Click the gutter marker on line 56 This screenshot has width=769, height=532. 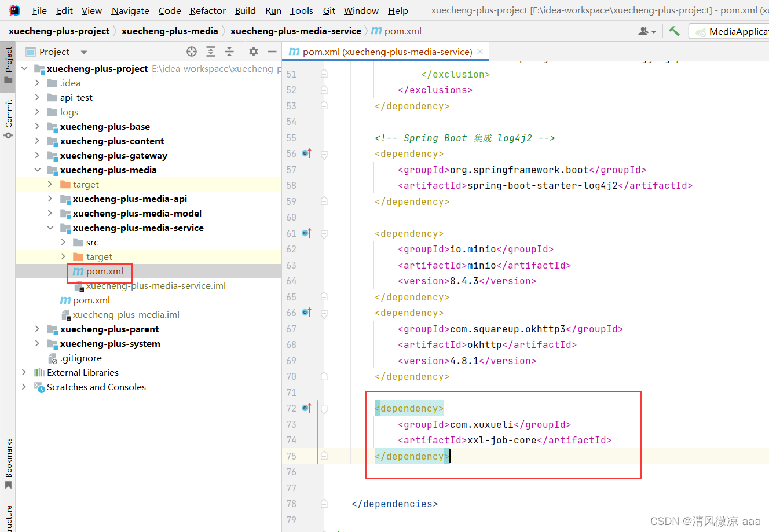click(x=307, y=153)
